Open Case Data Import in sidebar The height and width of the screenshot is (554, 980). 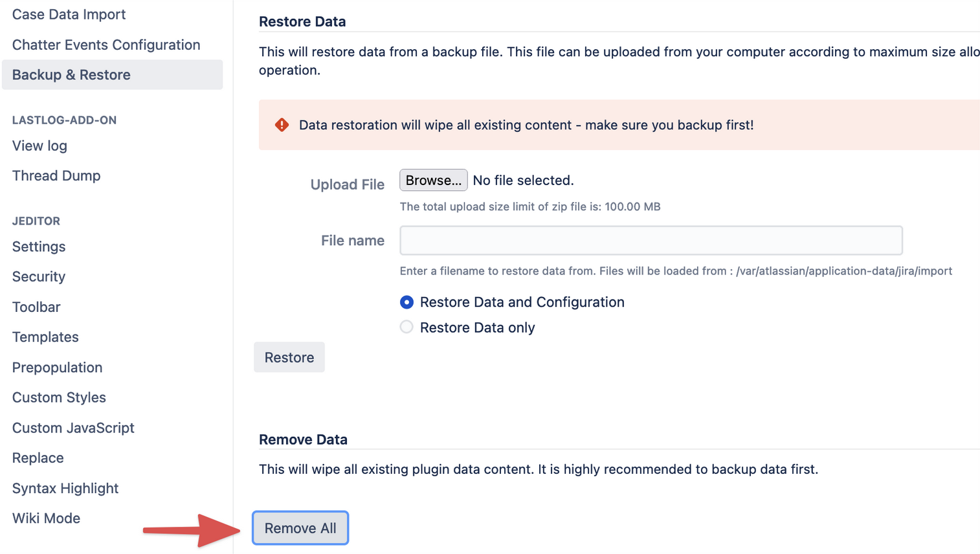coord(69,14)
